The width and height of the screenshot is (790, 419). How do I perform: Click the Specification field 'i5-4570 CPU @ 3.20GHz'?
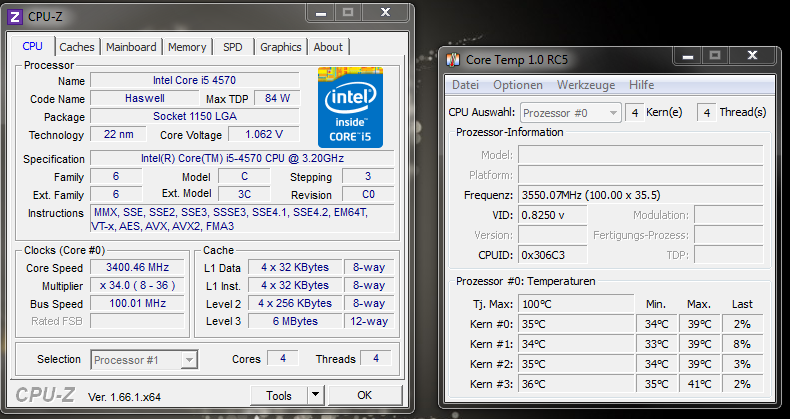tap(242, 158)
